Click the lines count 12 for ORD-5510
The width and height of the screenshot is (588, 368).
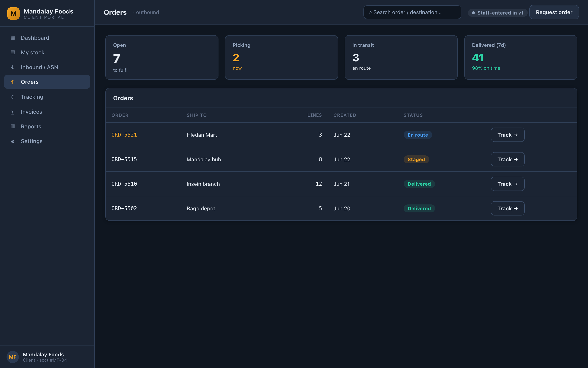tap(319, 184)
